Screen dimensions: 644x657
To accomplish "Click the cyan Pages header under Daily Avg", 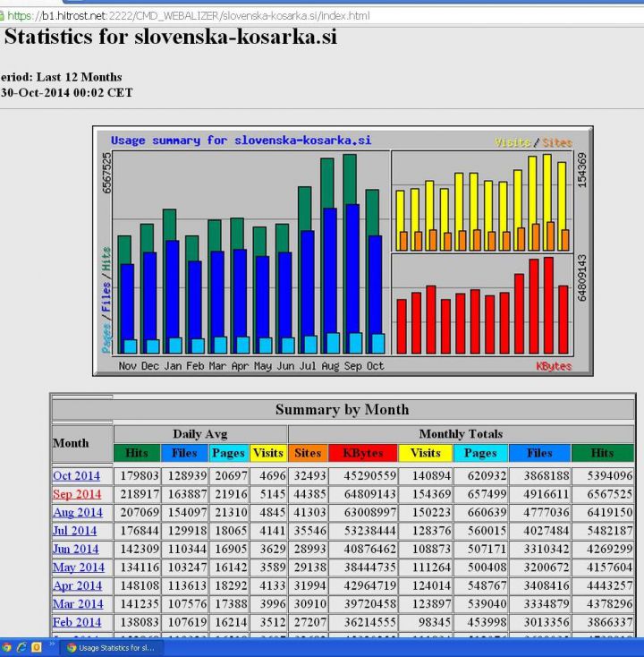I will pos(229,453).
